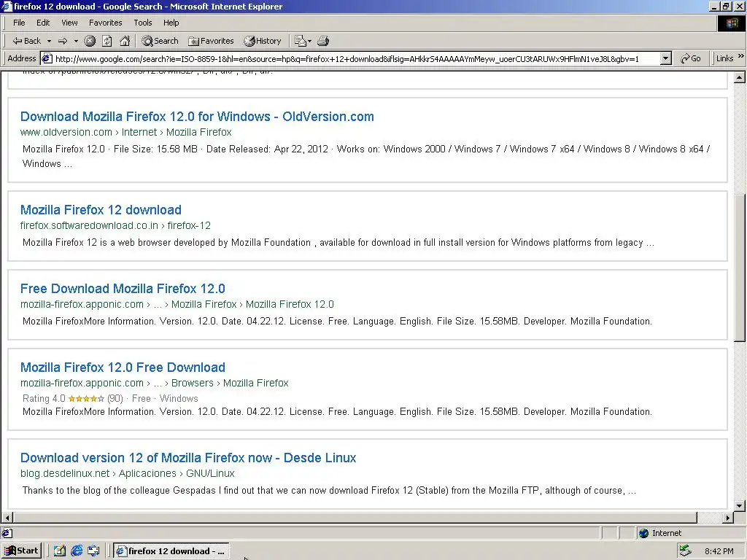747x560 pixels.
Task: Click www.oldversion.com breadcrumb text
Action: (x=66, y=133)
